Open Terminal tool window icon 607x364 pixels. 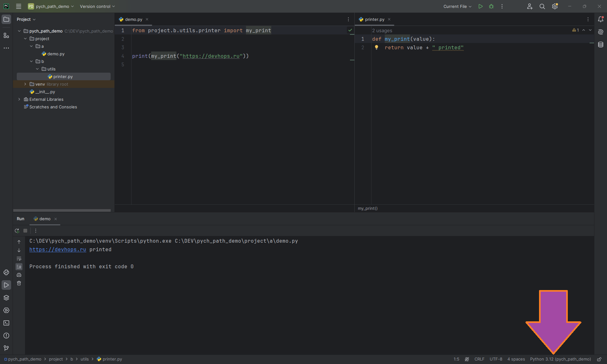point(6,323)
